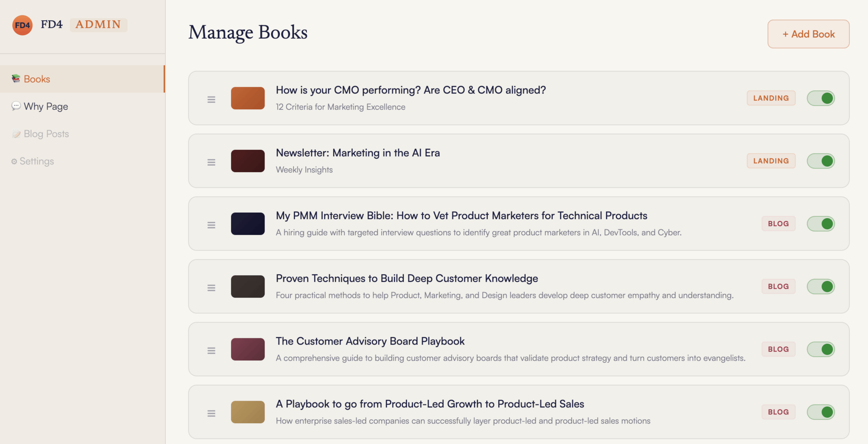Click the ADMIN badge beside FD4
Image resolution: width=868 pixels, height=444 pixels.
98,24
